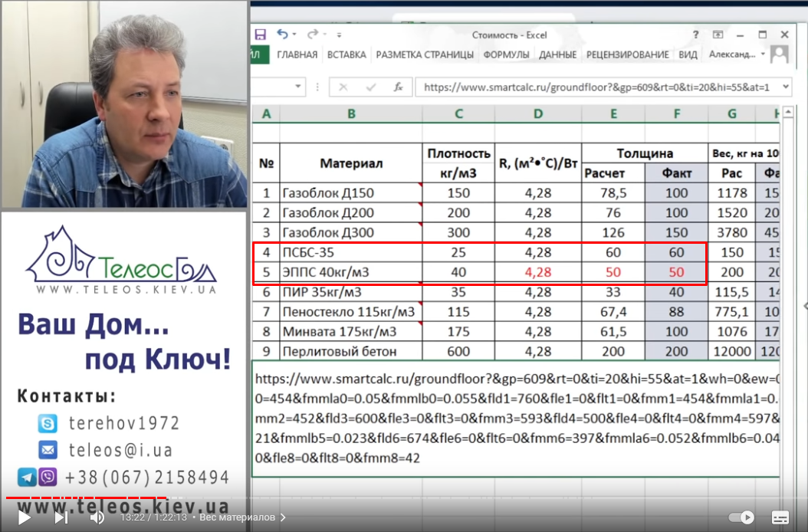Toggle video subtitles
The height and width of the screenshot is (532, 808).
pos(780,517)
